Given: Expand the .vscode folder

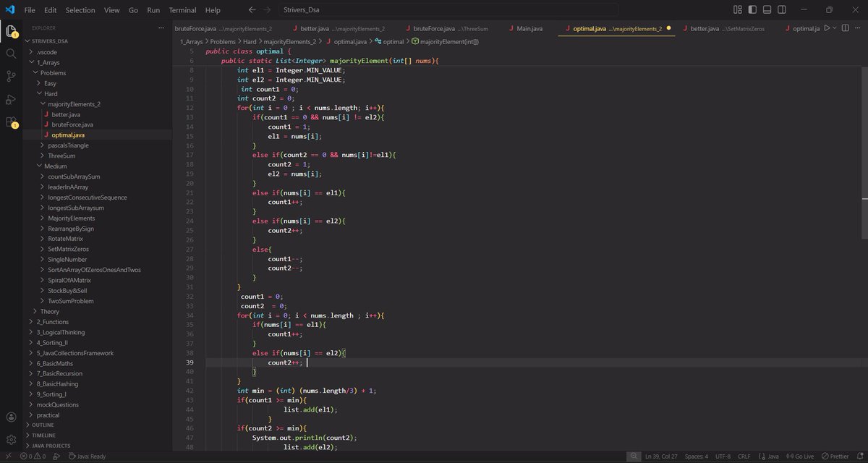Looking at the screenshot, I should coord(98,52).
